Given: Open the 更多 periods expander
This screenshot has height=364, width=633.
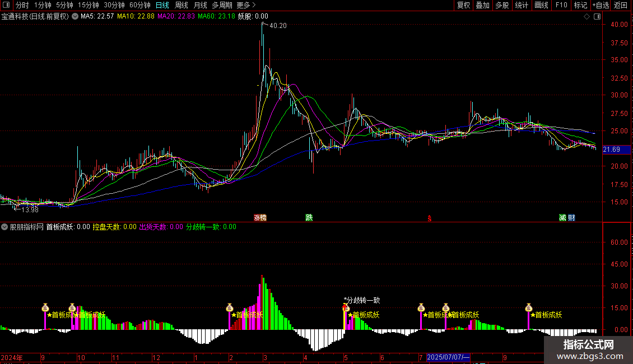Looking at the screenshot, I should tap(243, 5).
